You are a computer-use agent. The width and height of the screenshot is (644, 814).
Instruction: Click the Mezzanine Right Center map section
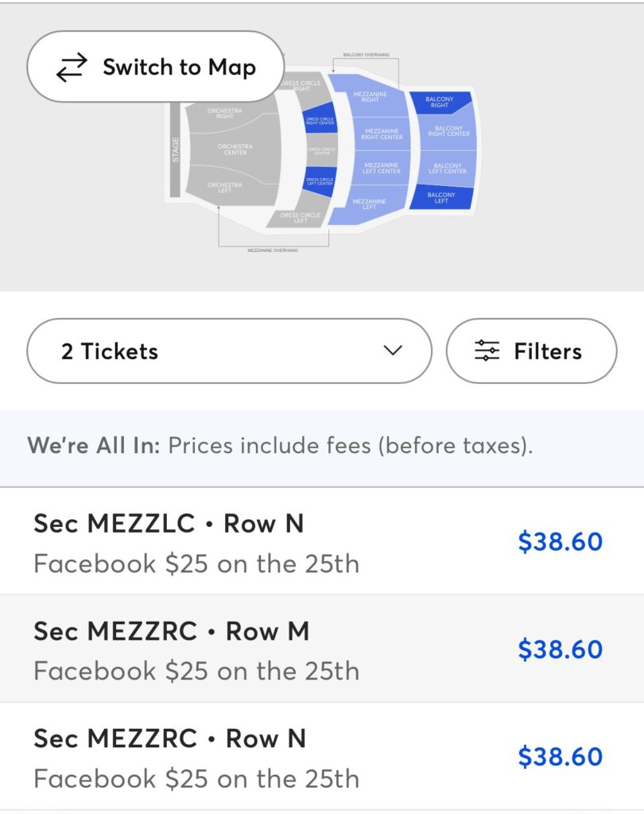[382, 134]
